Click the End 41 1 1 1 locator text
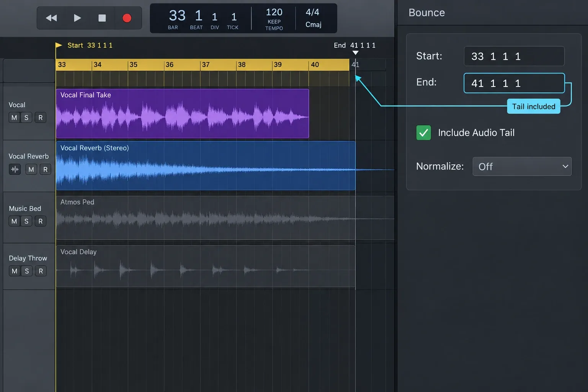588x392 pixels. [x=354, y=45]
